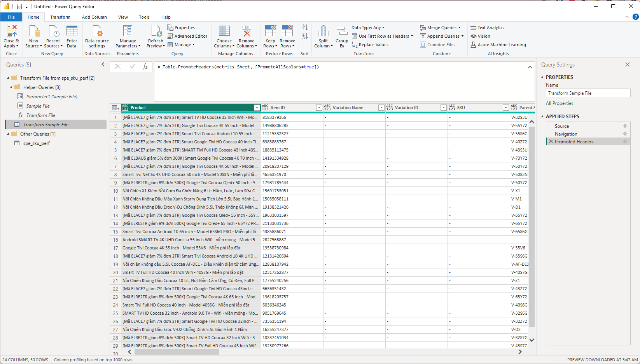Click the Refresh Preview icon
The height and width of the screenshot is (364, 640).
click(x=156, y=31)
